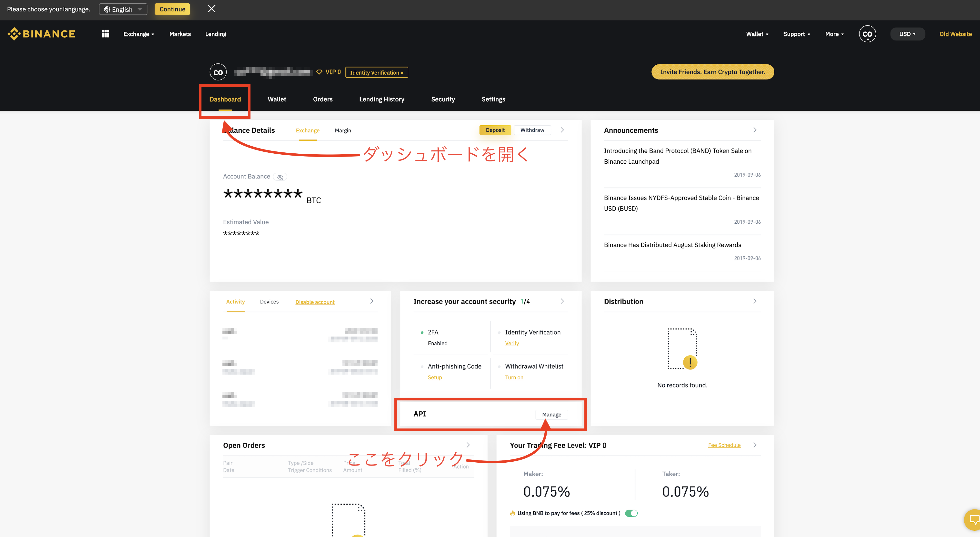Toggle account balance visibility eye icon

coord(280,177)
